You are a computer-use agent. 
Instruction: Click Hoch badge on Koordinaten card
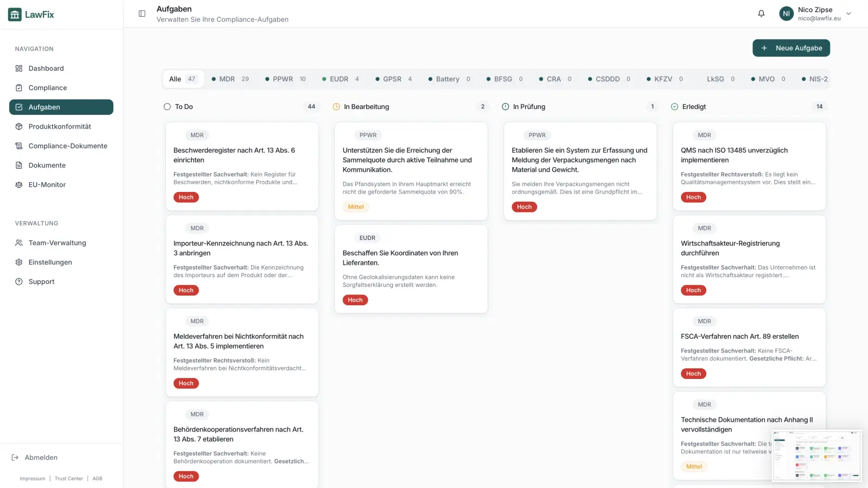coord(355,300)
